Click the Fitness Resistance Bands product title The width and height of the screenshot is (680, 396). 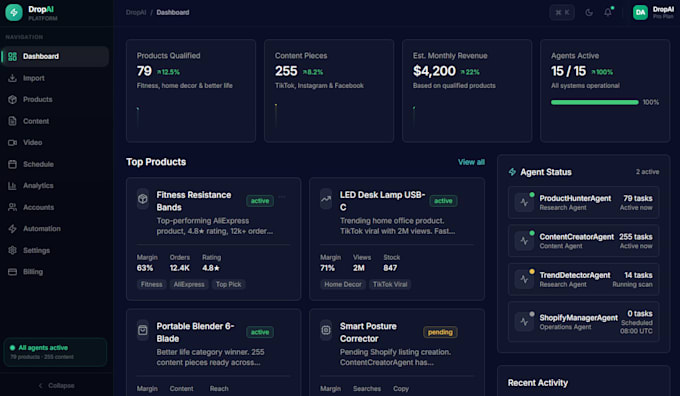point(194,201)
